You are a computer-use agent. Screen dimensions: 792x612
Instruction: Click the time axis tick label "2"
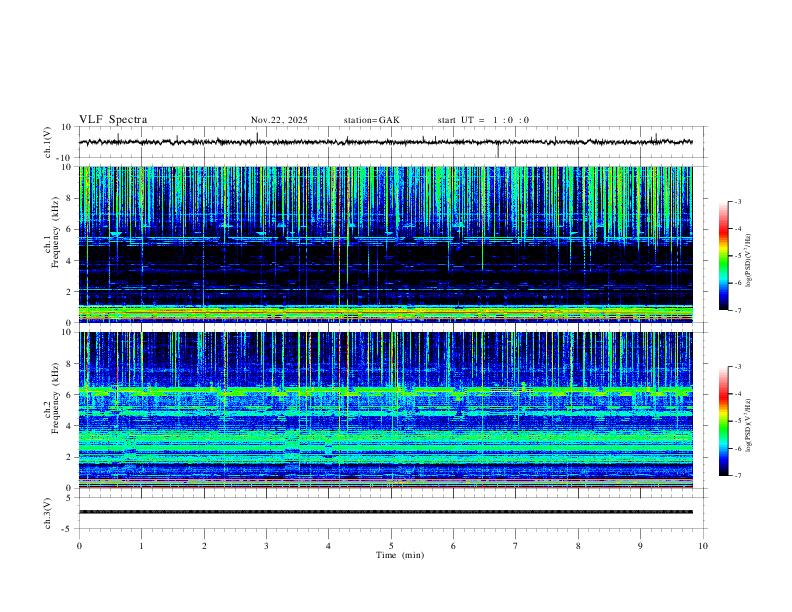pyautogui.click(x=204, y=546)
